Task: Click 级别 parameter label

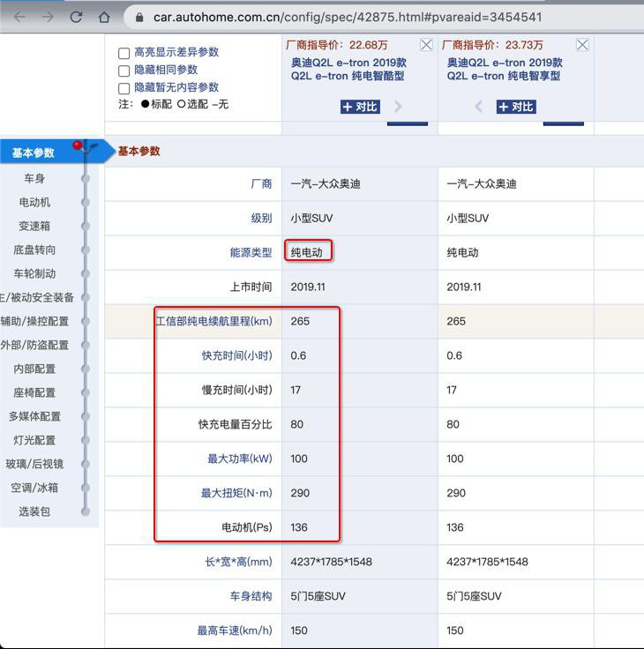Action: coord(261,218)
